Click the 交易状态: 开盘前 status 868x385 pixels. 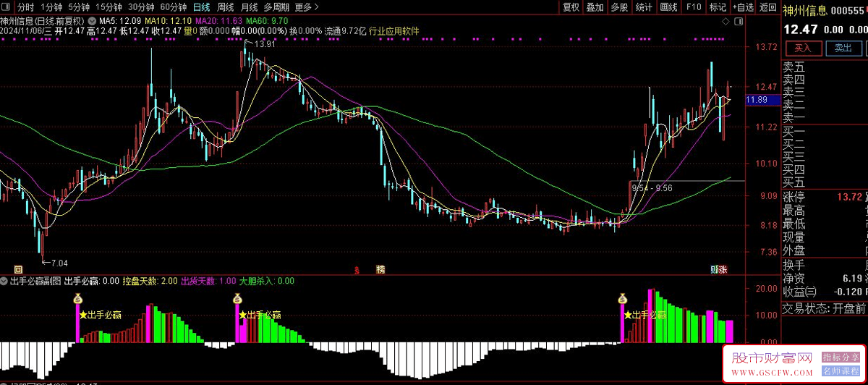tap(824, 308)
